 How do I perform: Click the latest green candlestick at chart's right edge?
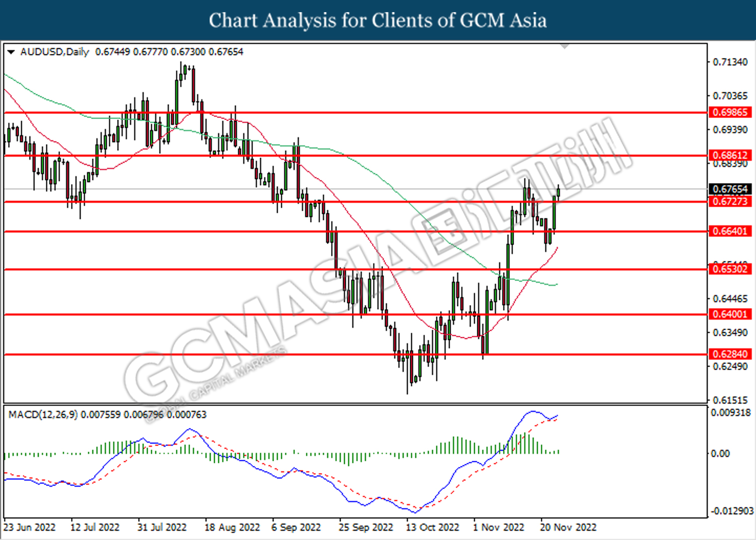(558, 193)
